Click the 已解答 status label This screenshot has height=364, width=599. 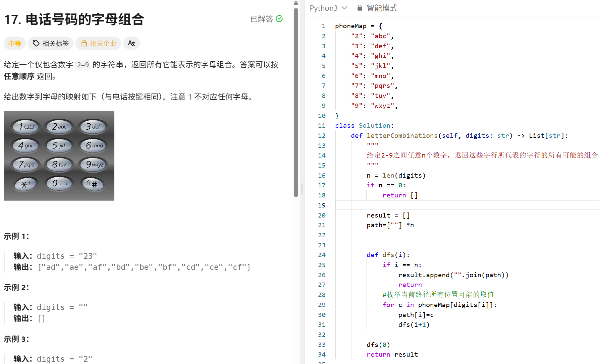262,19
